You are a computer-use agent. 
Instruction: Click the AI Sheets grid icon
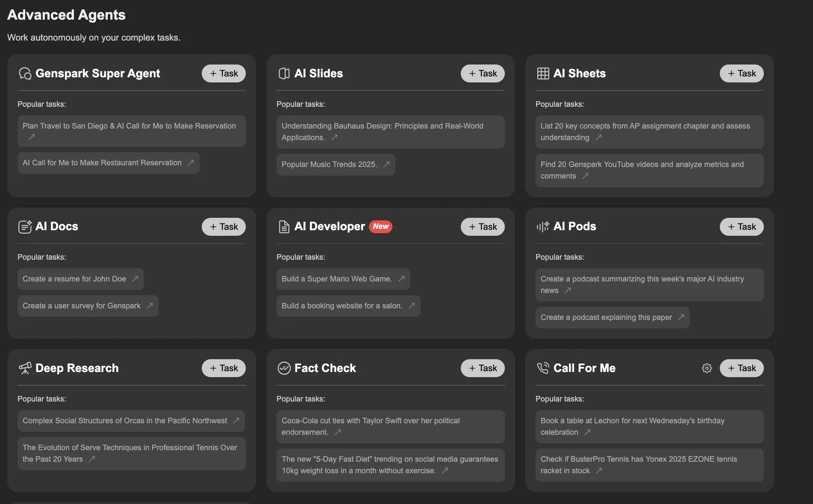[543, 73]
